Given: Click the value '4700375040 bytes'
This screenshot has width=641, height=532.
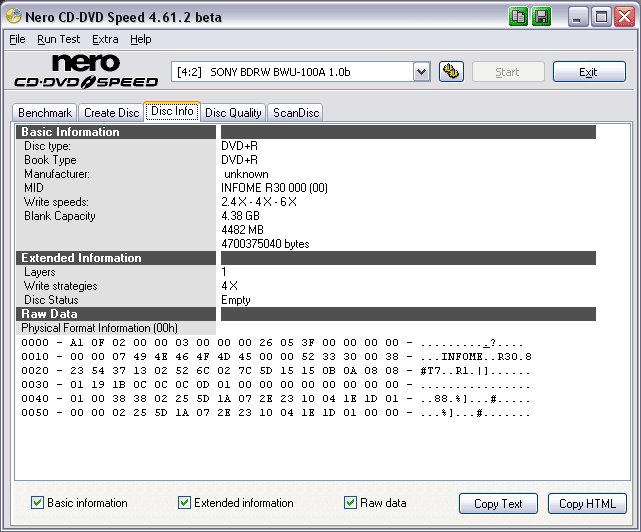Looking at the screenshot, I should click(265, 244).
